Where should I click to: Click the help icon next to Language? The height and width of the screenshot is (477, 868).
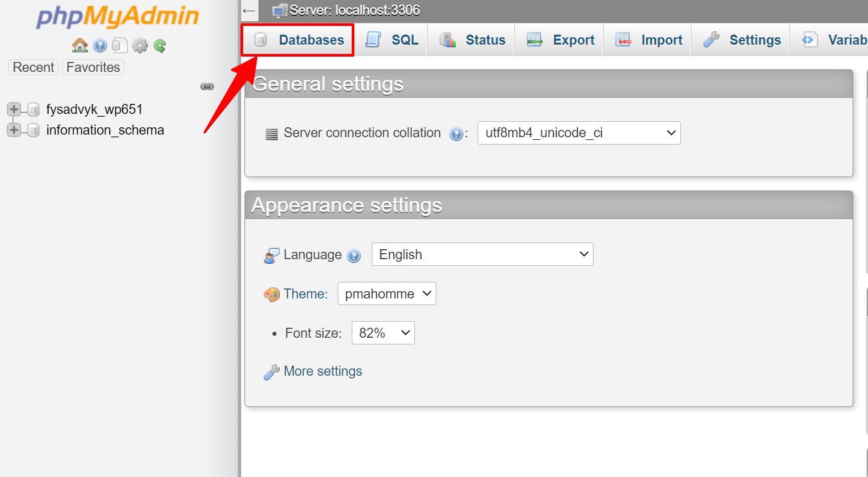(x=354, y=255)
